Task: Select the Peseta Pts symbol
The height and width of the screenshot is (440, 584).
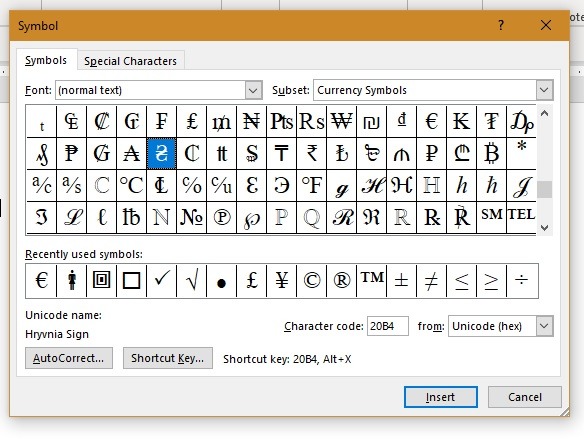Action: point(282,121)
